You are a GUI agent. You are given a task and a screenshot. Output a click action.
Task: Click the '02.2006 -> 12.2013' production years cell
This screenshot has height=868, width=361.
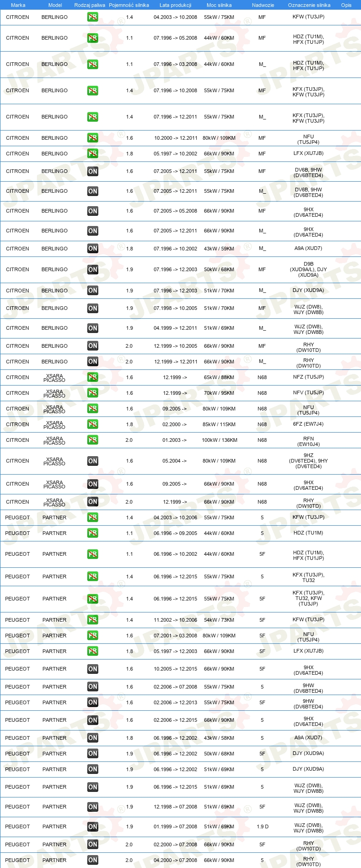pos(175,702)
